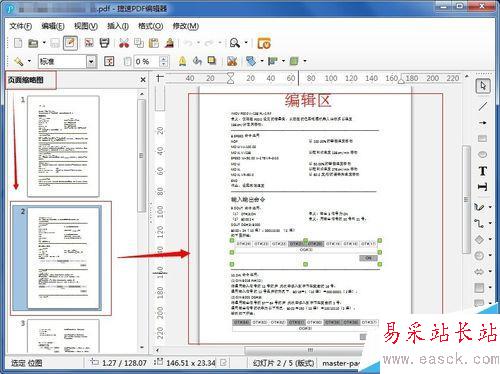Choose the Vertical text tool

483,187
